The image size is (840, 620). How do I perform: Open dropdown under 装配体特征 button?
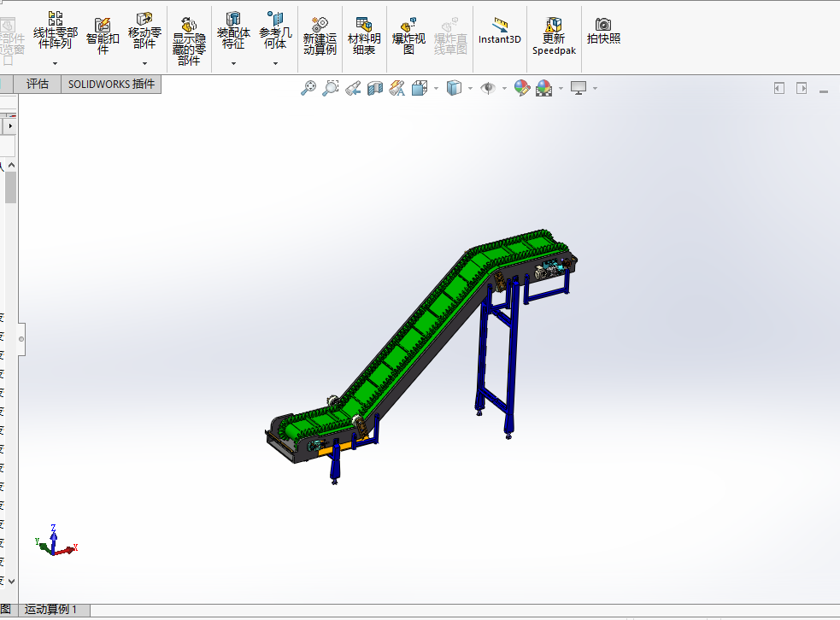[233, 63]
